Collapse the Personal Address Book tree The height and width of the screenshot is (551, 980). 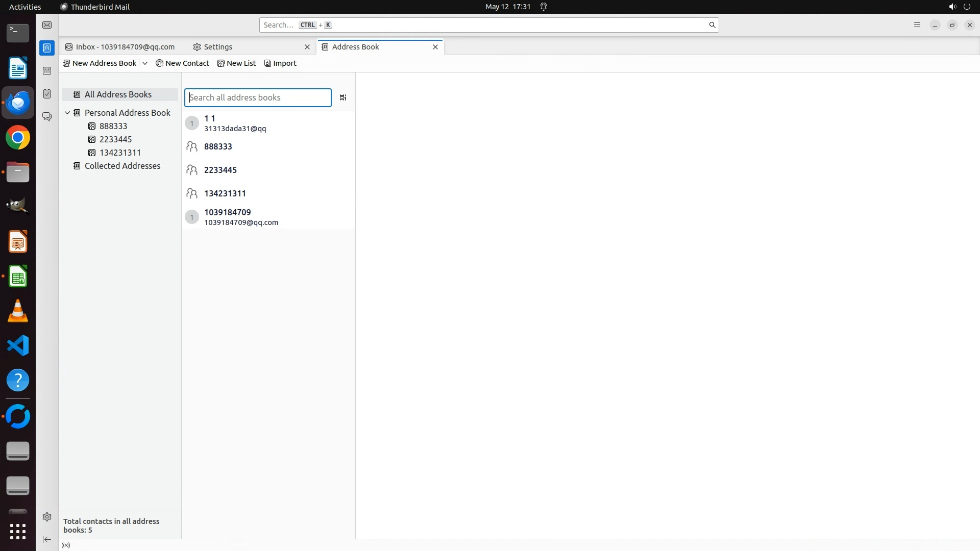(67, 113)
